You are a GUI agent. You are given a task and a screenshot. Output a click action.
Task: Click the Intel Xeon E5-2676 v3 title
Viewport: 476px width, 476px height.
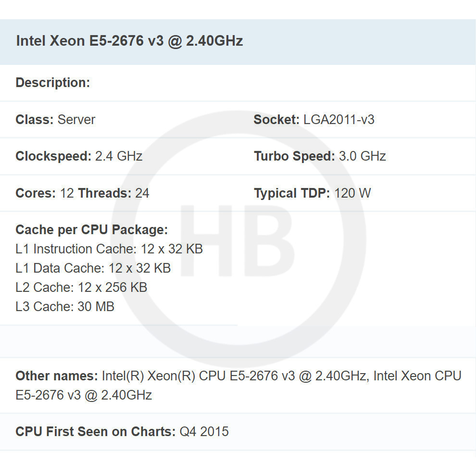click(129, 41)
